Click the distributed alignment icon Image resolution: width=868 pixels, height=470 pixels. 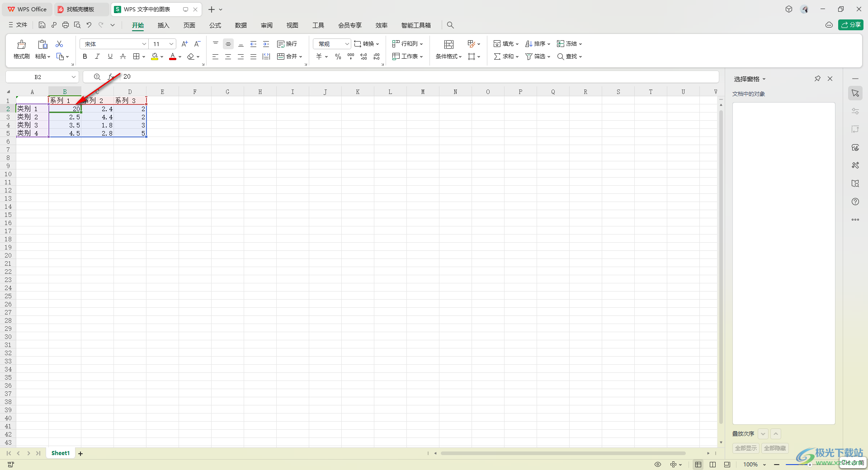[266, 56]
